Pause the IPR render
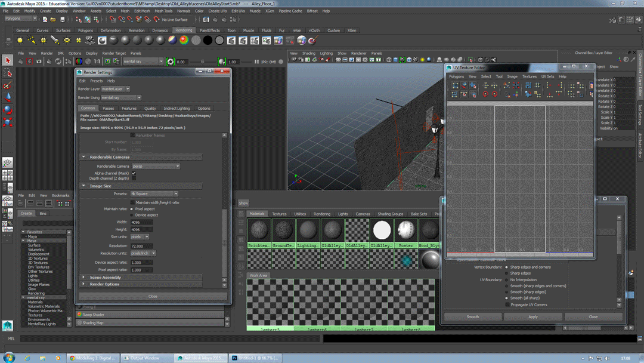 pyautogui.click(x=256, y=61)
